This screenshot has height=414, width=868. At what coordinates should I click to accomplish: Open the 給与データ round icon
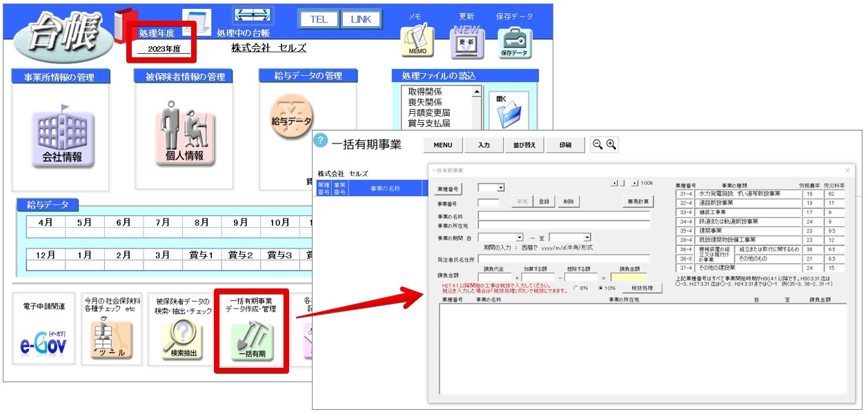point(292,117)
